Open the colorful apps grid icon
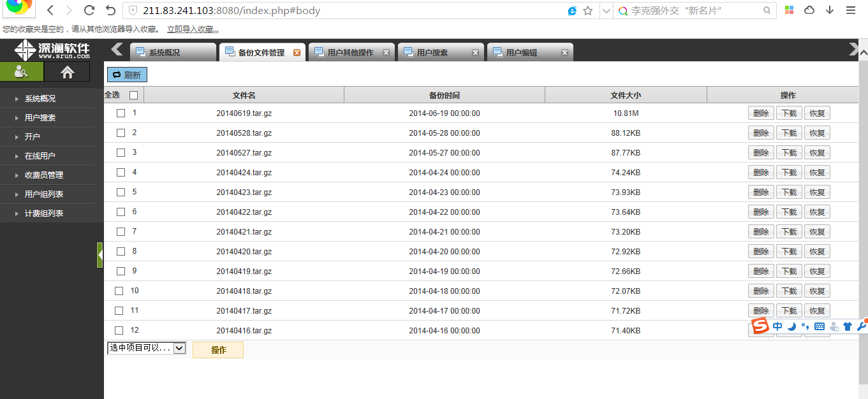 pyautogui.click(x=790, y=10)
